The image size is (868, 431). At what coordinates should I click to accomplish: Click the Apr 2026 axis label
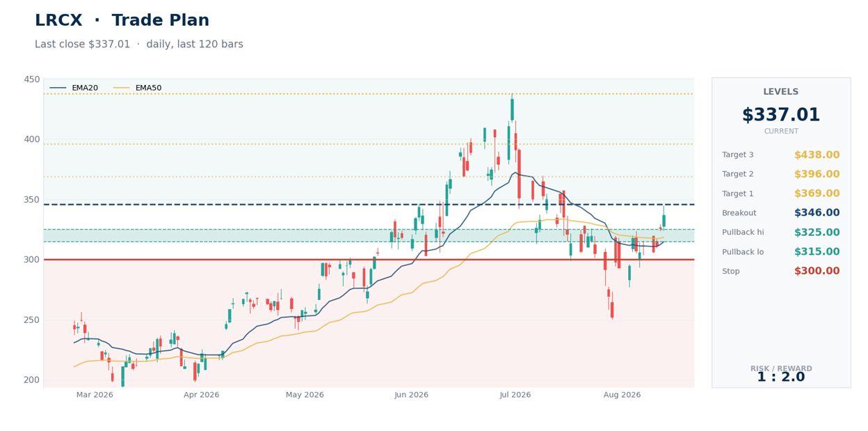click(x=202, y=395)
